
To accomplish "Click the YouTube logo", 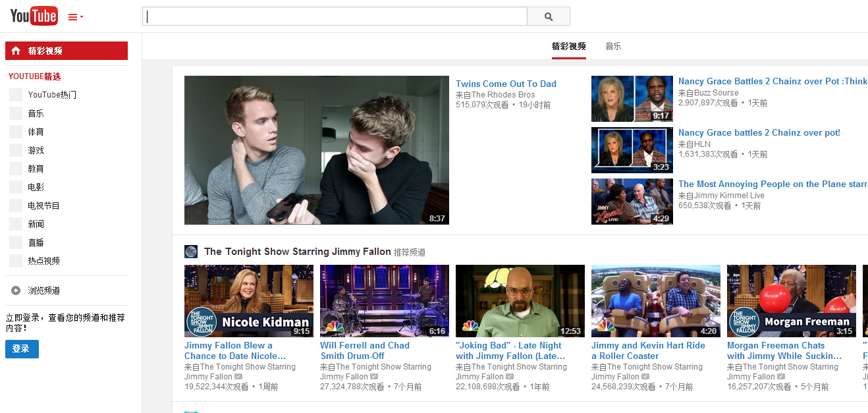I will click(34, 16).
